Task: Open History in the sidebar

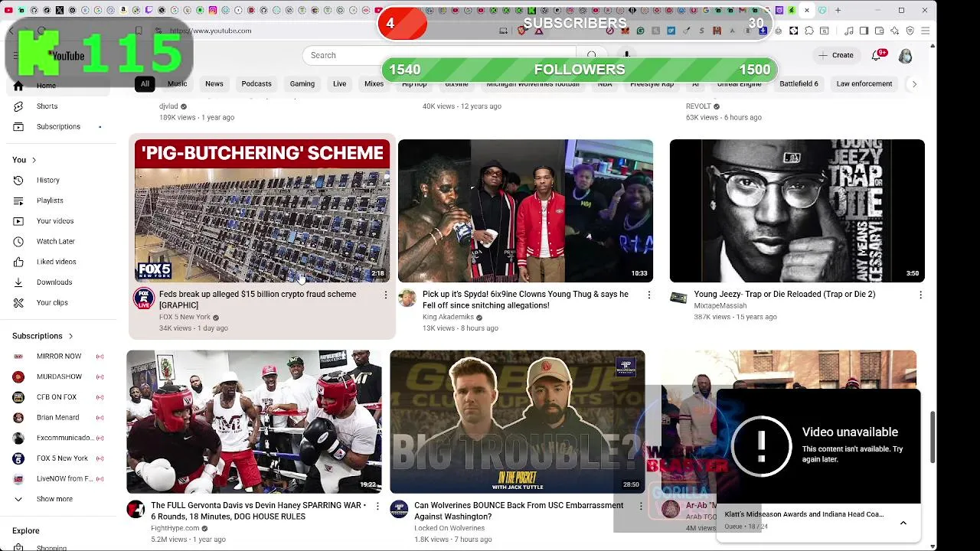Action: point(47,180)
